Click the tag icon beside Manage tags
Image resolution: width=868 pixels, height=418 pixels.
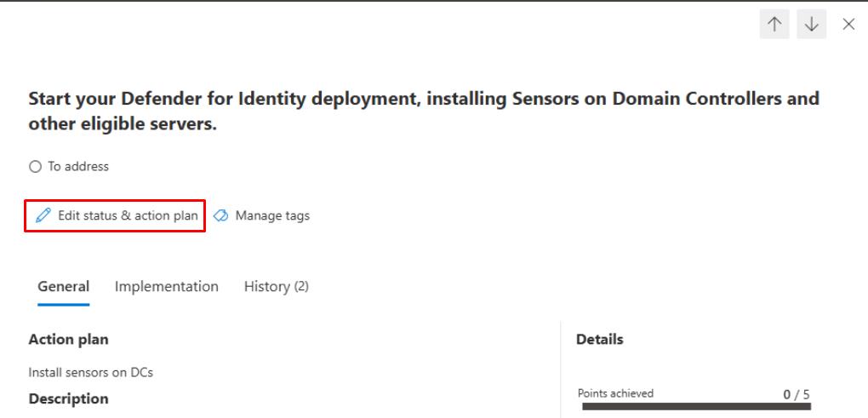[221, 216]
